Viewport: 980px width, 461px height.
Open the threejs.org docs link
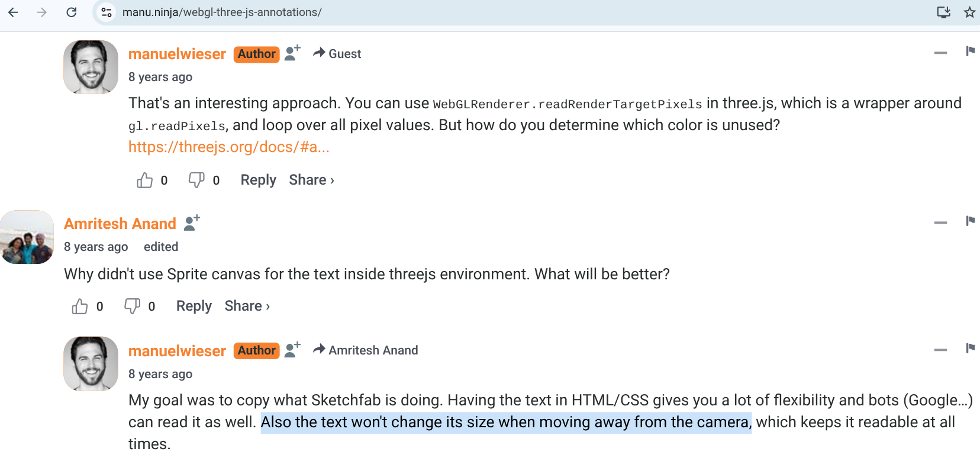[229, 147]
